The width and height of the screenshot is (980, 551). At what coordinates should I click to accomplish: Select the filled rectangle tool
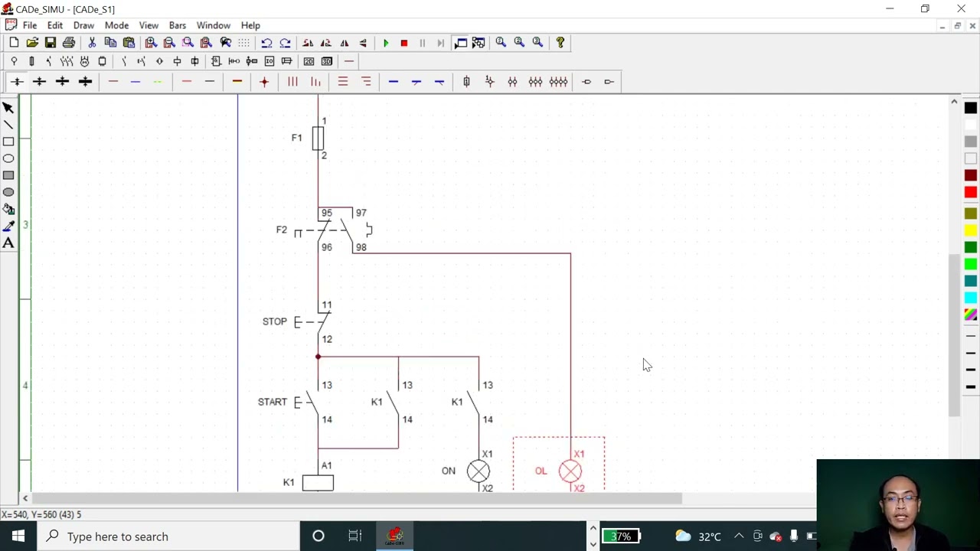point(8,175)
